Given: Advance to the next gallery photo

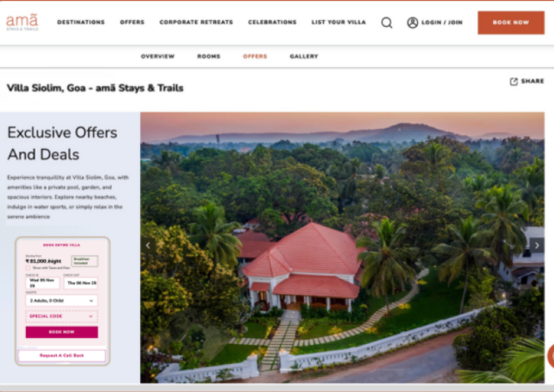Looking at the screenshot, I should pos(537,245).
